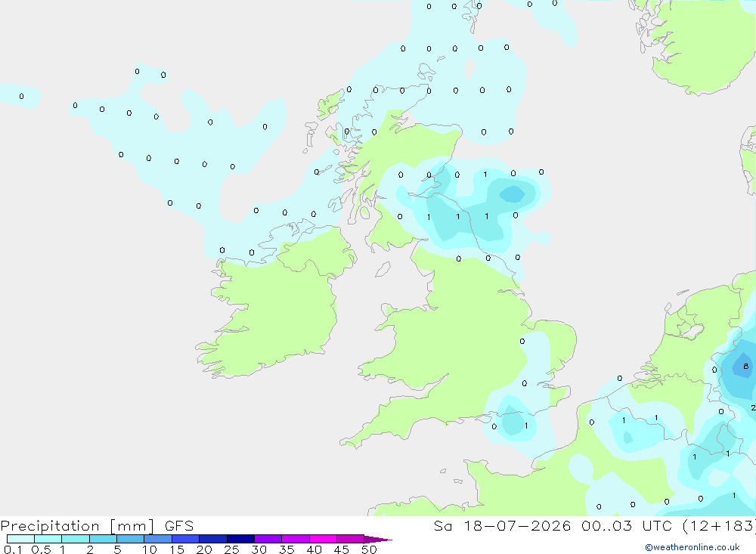
Task: Click the legend label '30'
Action: coord(259,549)
